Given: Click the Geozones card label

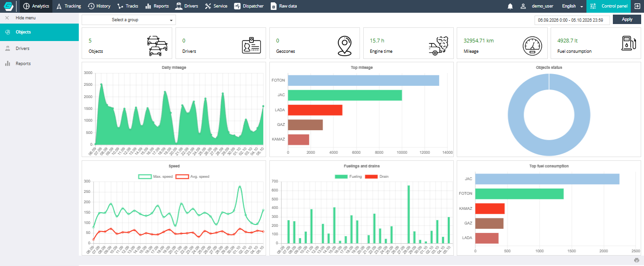Looking at the screenshot, I should point(285,51).
